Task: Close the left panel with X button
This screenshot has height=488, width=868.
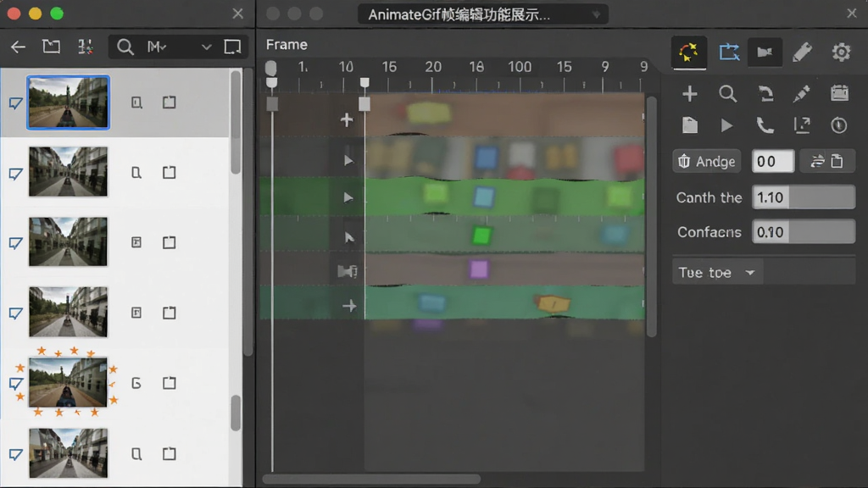Action: tap(237, 14)
